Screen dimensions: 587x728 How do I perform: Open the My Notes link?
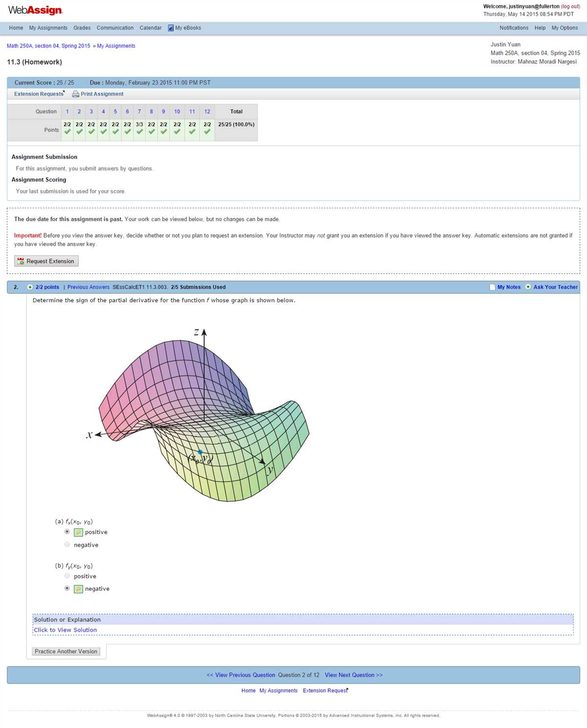click(x=509, y=287)
